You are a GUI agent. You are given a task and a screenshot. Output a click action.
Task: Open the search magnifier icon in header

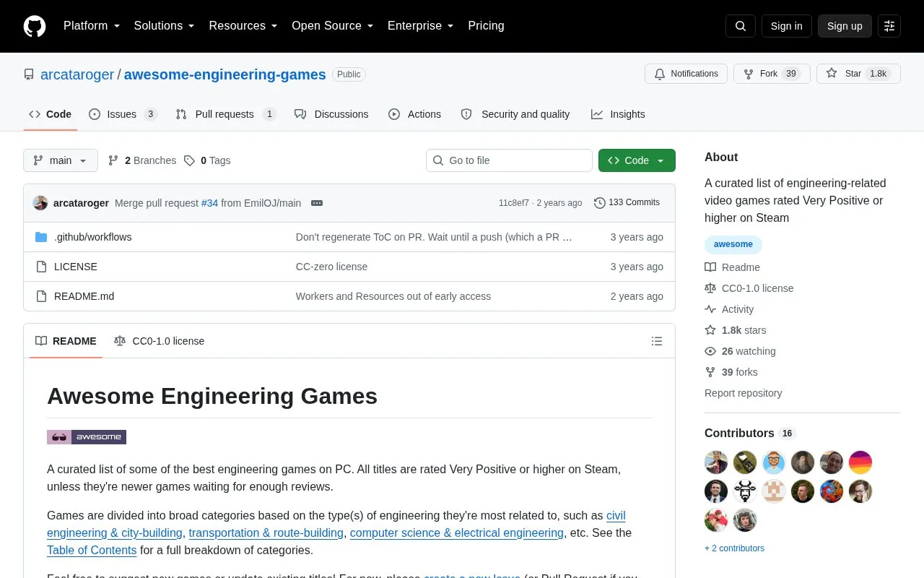(741, 26)
